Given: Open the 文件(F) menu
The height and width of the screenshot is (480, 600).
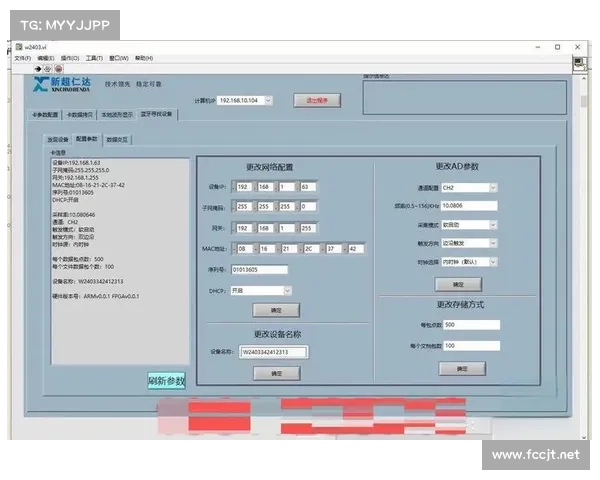Looking at the screenshot, I should point(22,58).
